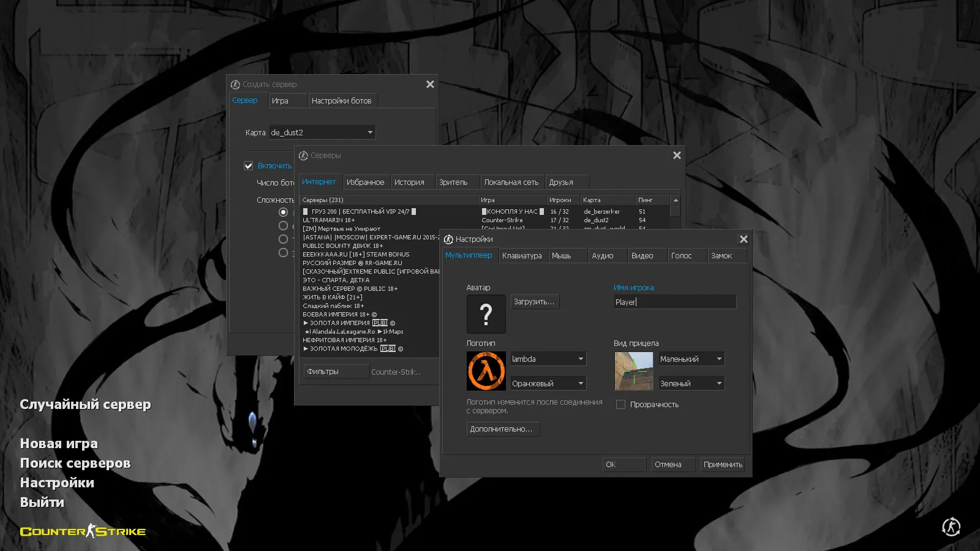
Task: Select the second difficulty radio button
Action: click(x=283, y=226)
